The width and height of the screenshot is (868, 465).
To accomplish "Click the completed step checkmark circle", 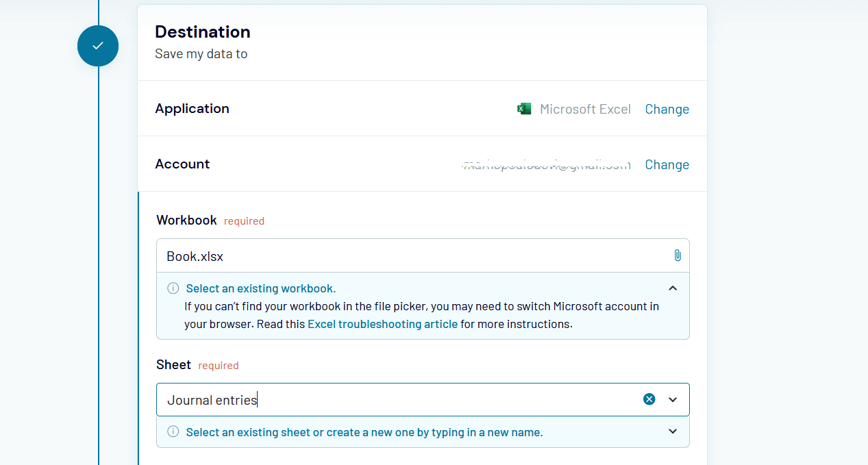I will pyautogui.click(x=98, y=46).
